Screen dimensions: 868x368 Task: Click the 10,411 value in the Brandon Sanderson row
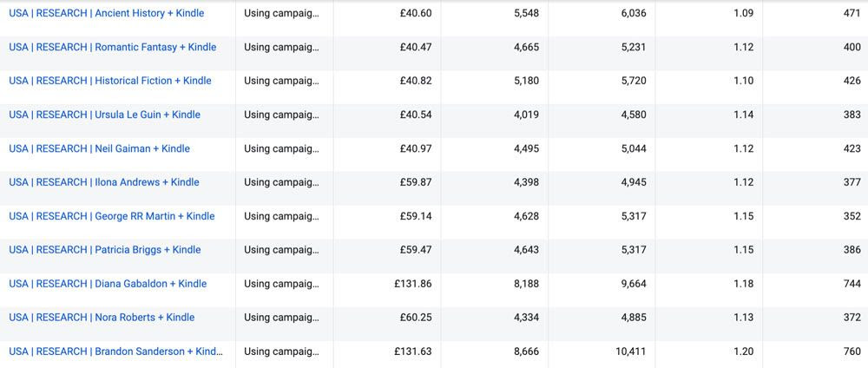(629, 352)
